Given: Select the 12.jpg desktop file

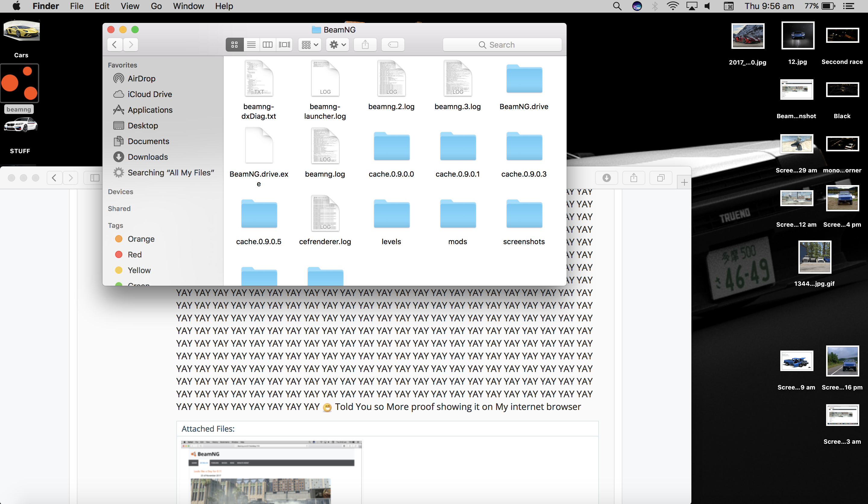Looking at the screenshot, I should click(x=798, y=43).
